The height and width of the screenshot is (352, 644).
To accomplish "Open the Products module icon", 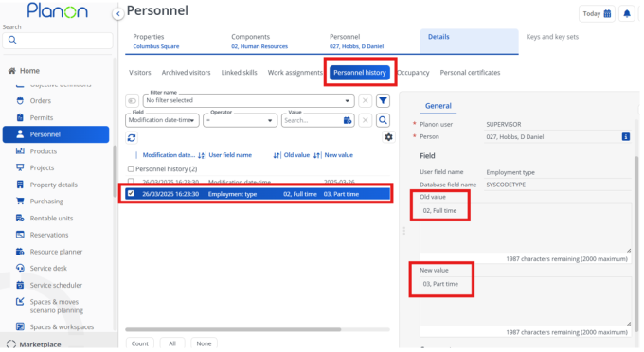I will 20,151.
